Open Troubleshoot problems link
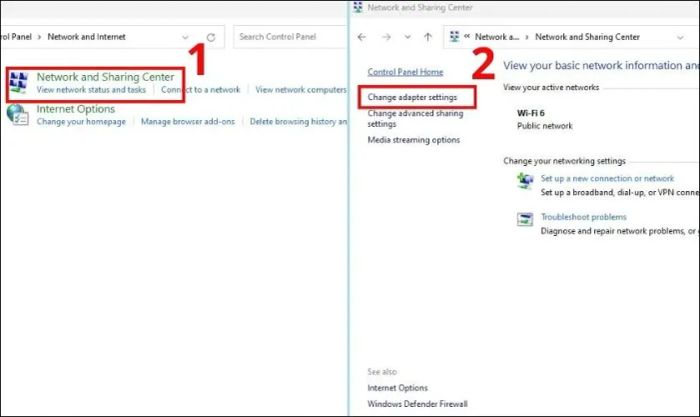This screenshot has height=417, width=700. [x=583, y=217]
